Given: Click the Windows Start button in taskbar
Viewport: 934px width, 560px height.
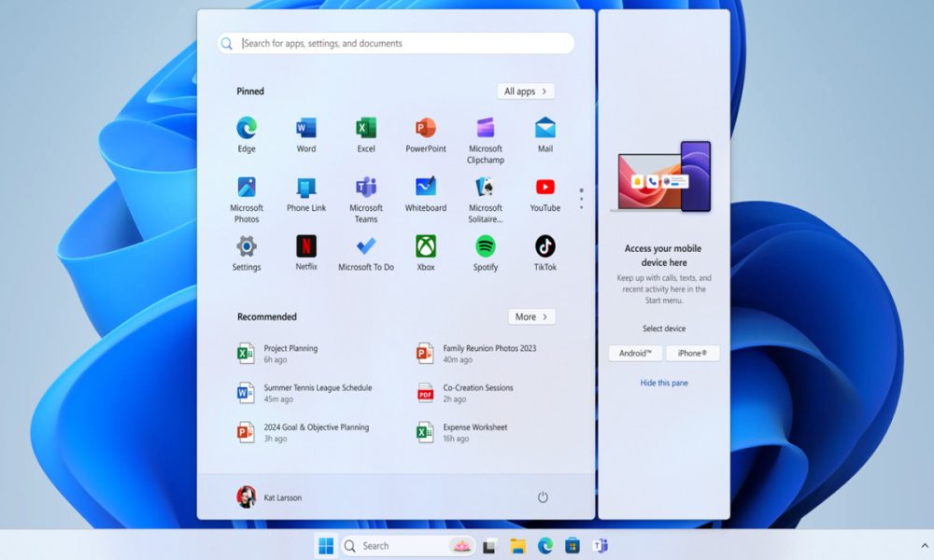Looking at the screenshot, I should click(326, 546).
